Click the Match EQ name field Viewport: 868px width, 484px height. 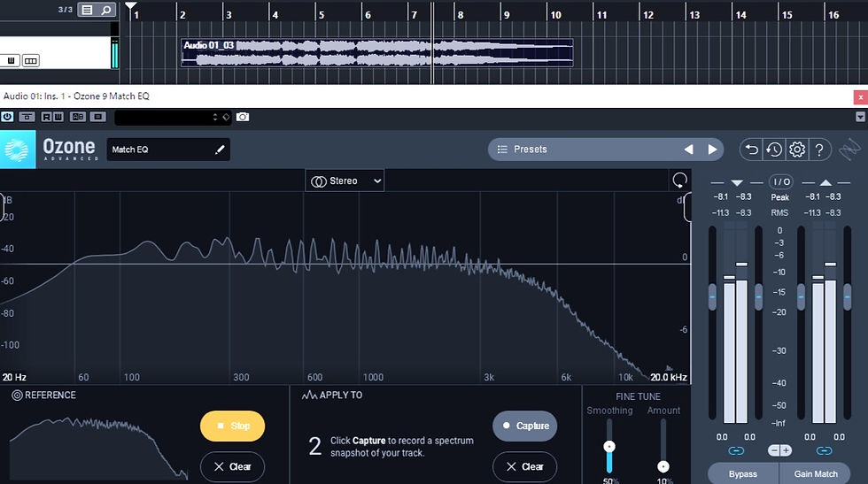[x=168, y=150]
